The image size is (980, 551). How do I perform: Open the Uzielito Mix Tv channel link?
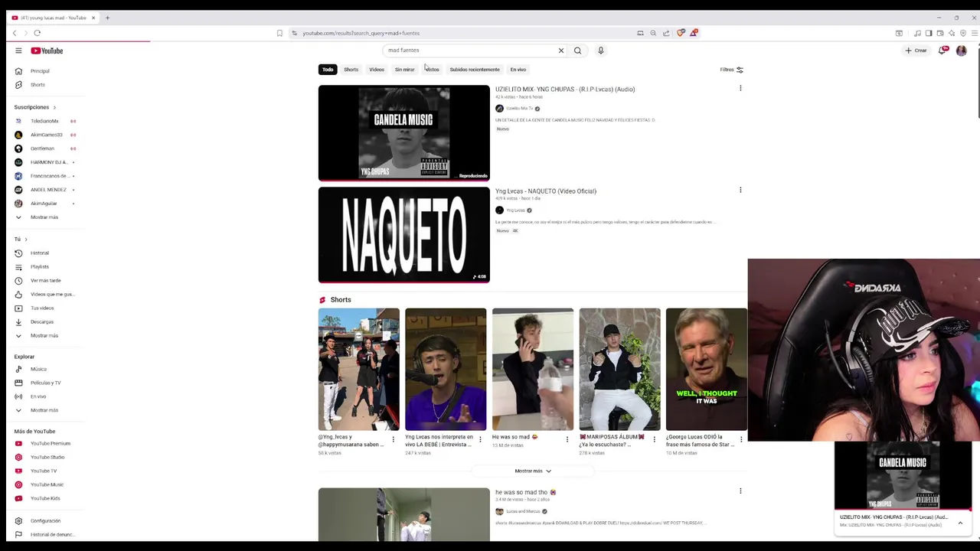click(520, 109)
